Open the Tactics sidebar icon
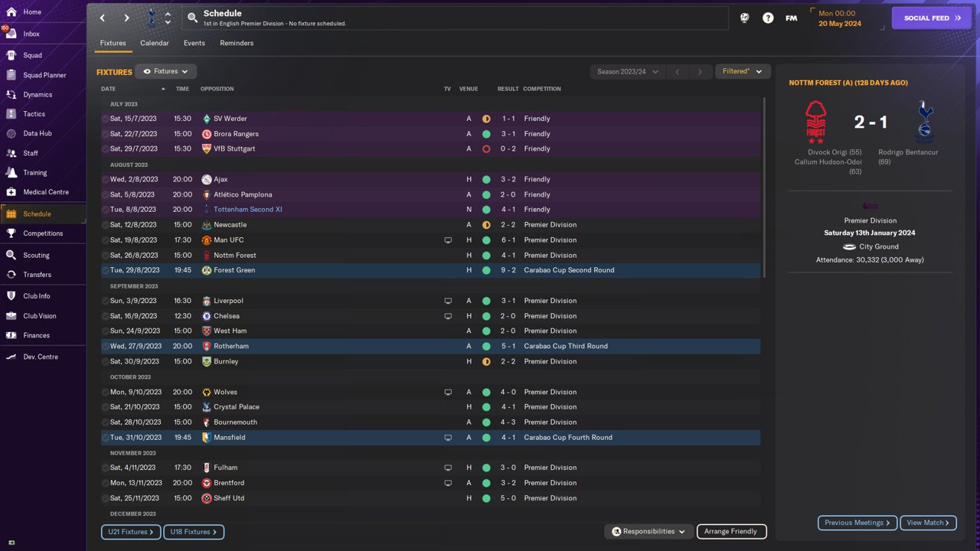This screenshot has height=551, width=980. [11, 114]
